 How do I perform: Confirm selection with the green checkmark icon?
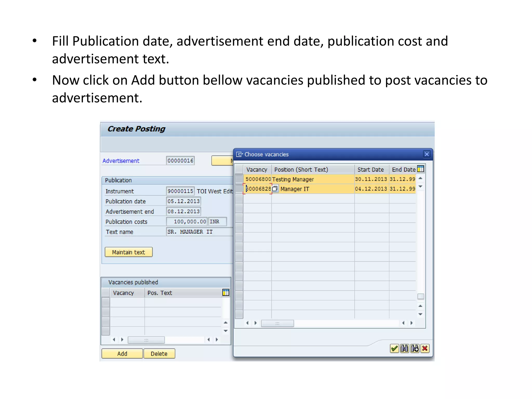pos(394,348)
